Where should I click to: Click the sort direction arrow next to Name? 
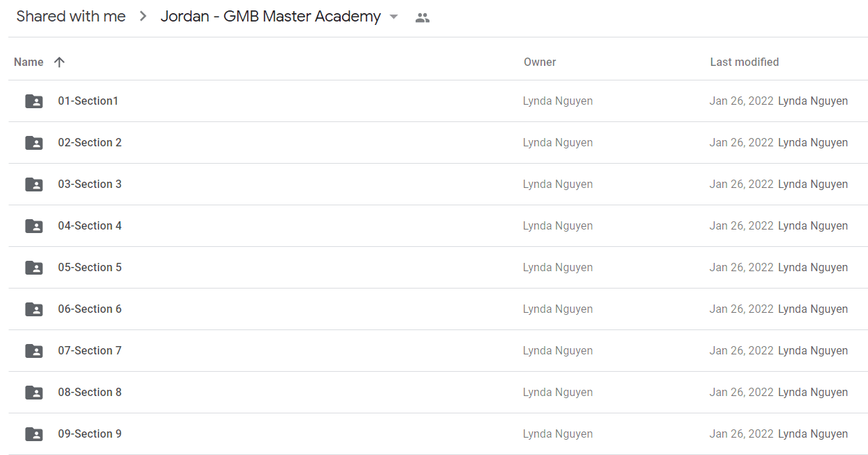[x=60, y=62]
